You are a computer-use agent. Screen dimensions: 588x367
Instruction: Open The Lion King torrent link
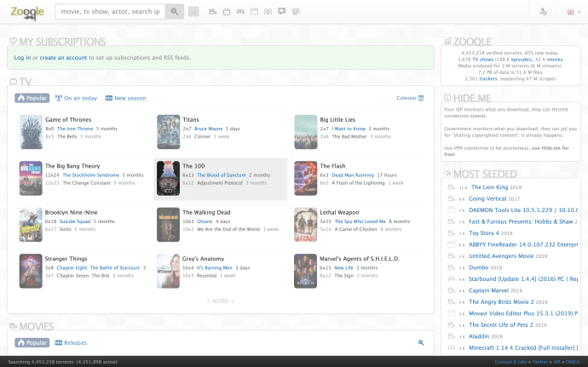tap(488, 186)
